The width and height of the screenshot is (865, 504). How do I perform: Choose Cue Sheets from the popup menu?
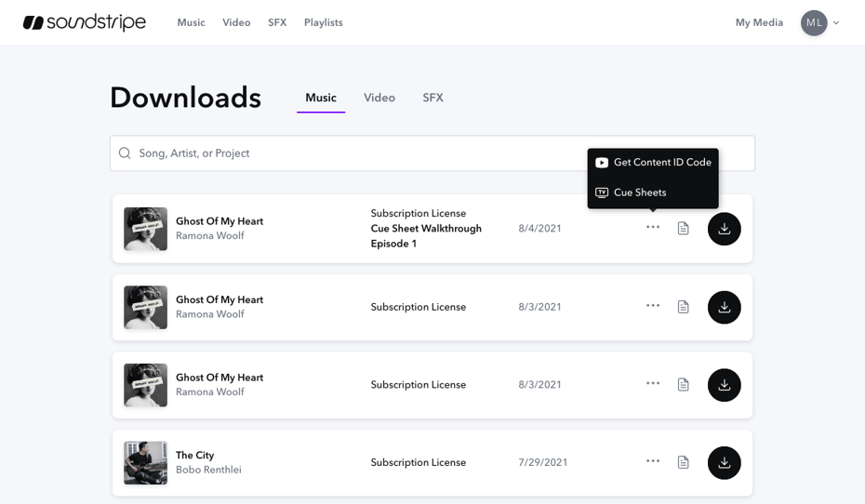640,192
